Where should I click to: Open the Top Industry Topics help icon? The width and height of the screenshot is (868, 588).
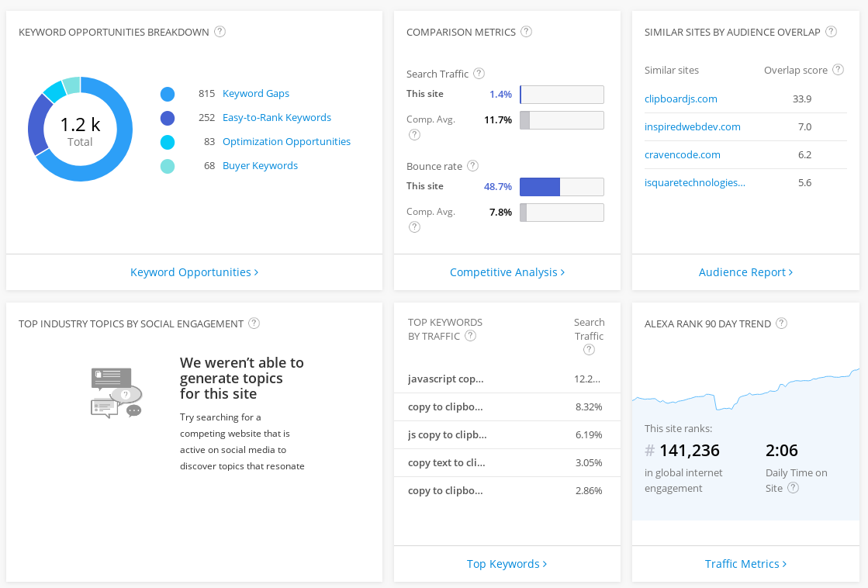(254, 323)
